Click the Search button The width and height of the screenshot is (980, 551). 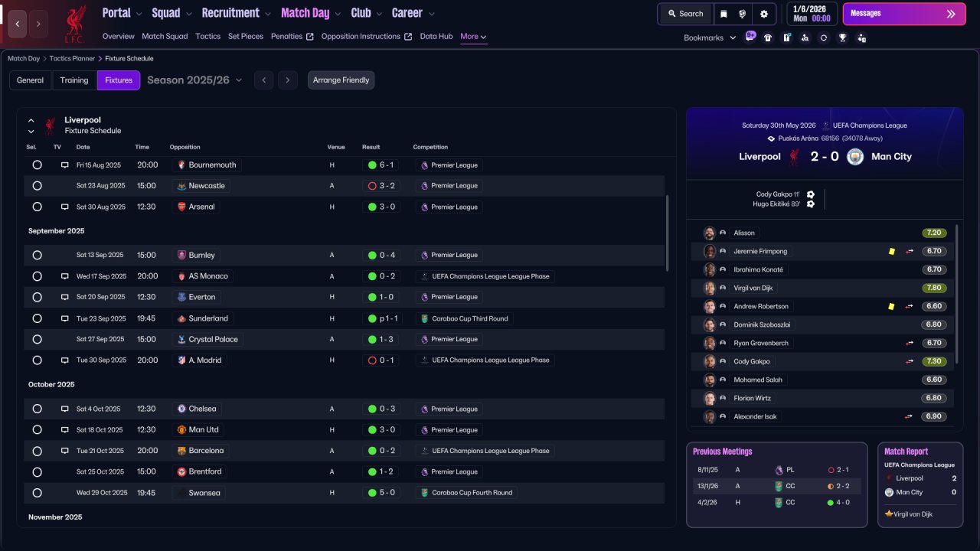click(685, 14)
